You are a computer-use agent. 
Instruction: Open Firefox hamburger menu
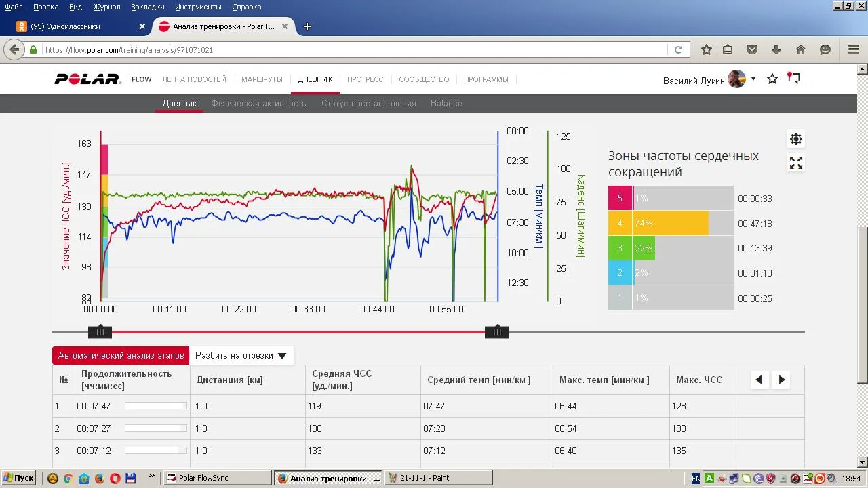point(854,49)
